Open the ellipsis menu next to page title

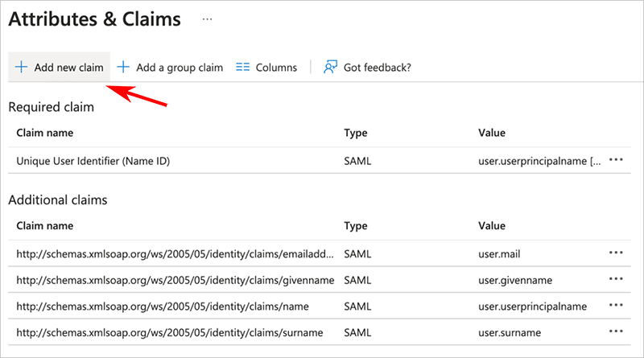tap(208, 19)
